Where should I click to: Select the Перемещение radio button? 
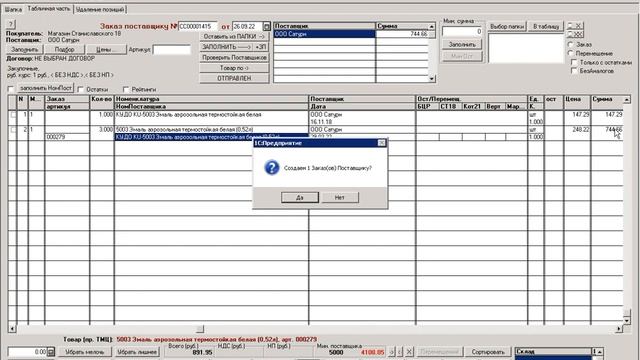pyautogui.click(x=571, y=53)
